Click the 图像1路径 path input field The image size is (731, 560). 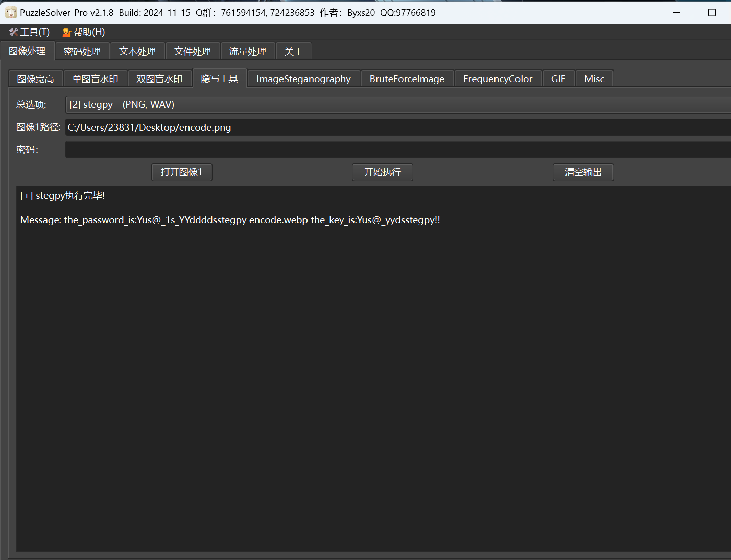pyautogui.click(x=398, y=127)
